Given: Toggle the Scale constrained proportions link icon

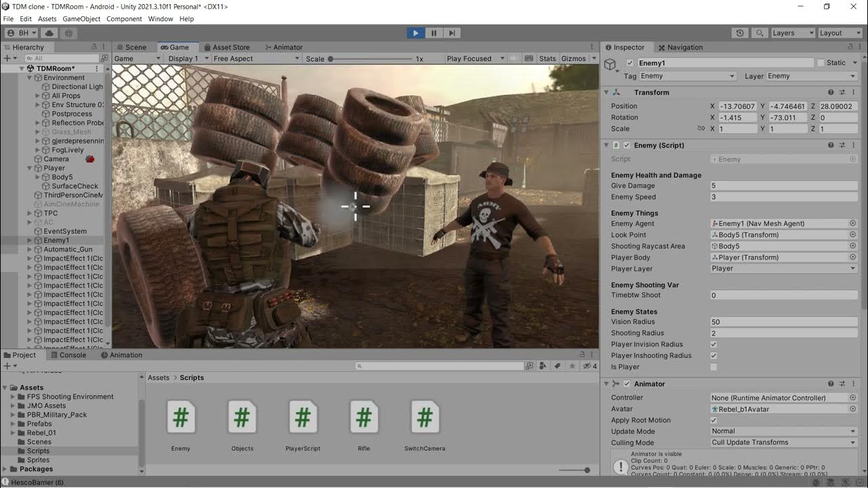Looking at the screenshot, I should [x=701, y=129].
